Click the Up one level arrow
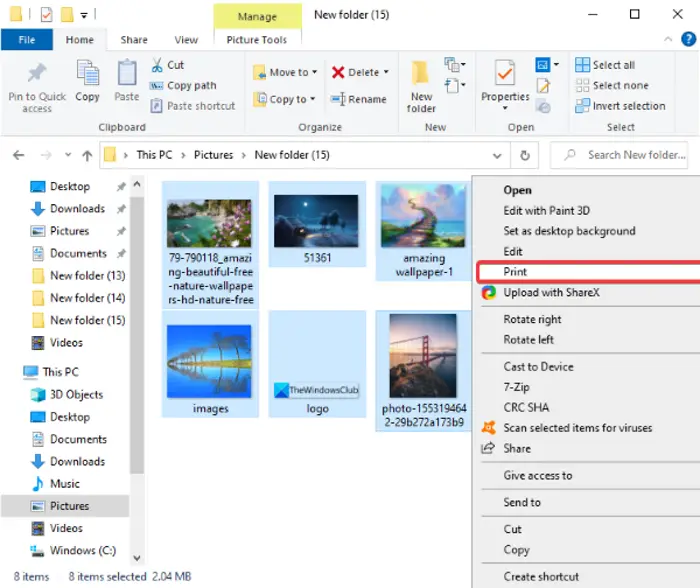 tap(87, 155)
